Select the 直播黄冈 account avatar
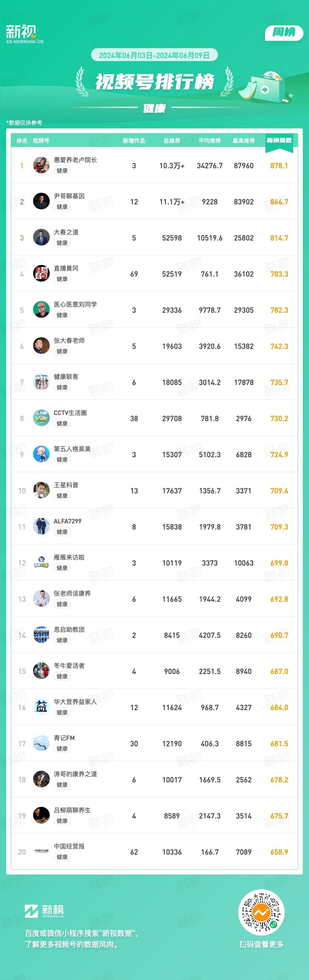Image resolution: width=309 pixels, height=980 pixels. click(x=41, y=274)
